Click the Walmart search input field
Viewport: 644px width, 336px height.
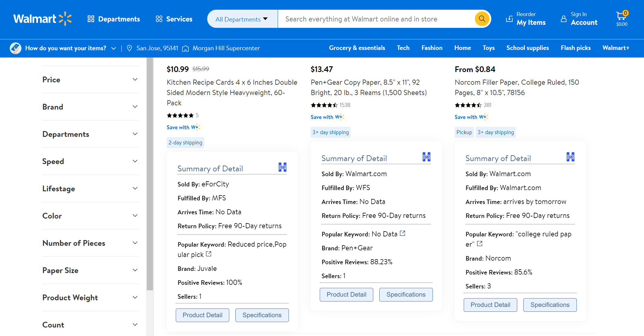[x=376, y=19]
